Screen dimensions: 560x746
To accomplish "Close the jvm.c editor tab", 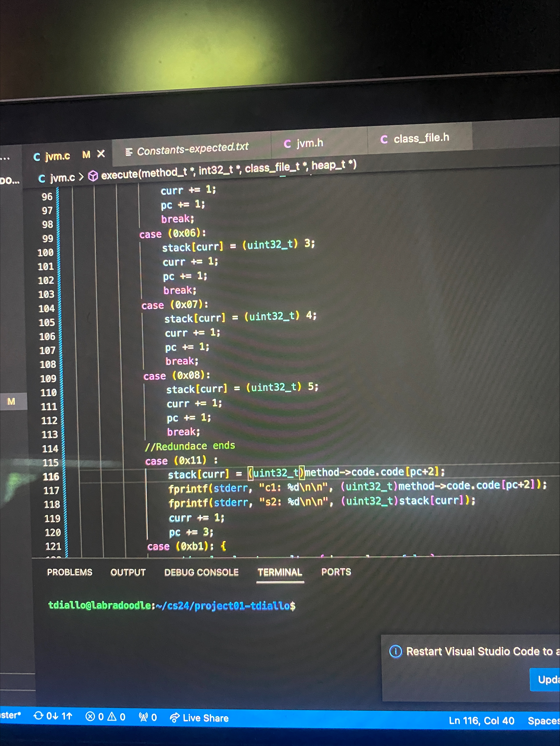I will tap(101, 154).
